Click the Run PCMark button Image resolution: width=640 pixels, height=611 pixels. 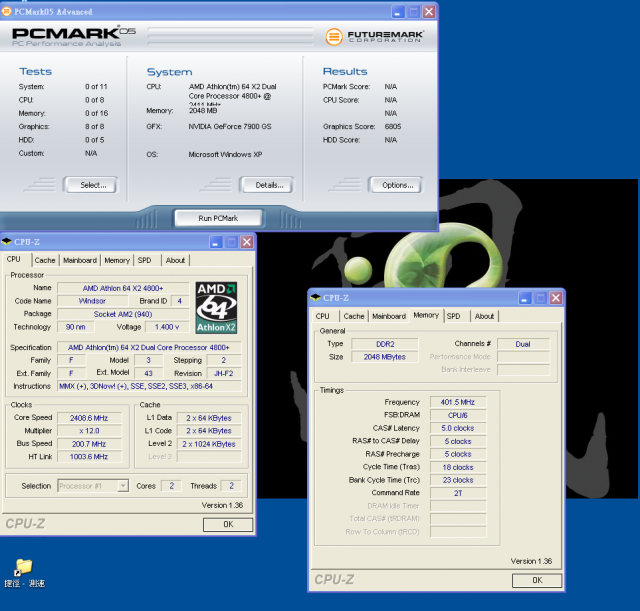coord(218,218)
